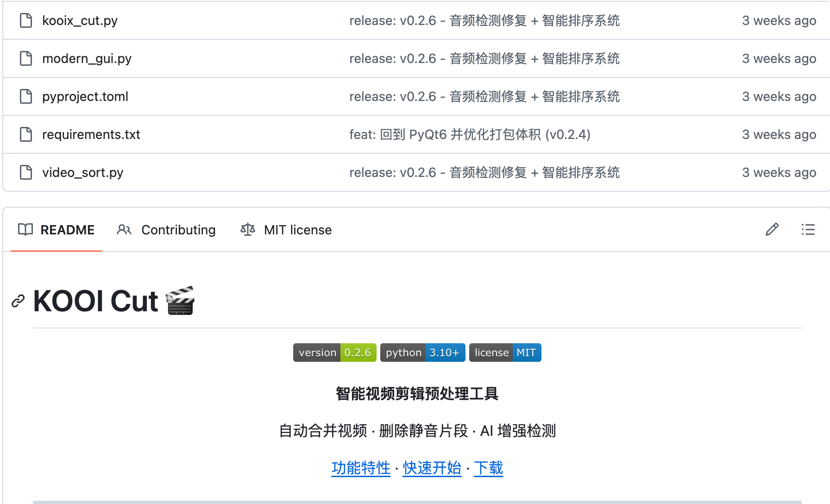This screenshot has height=504, width=830.
Task: Open the modern_gui.py file
Action: (87, 58)
